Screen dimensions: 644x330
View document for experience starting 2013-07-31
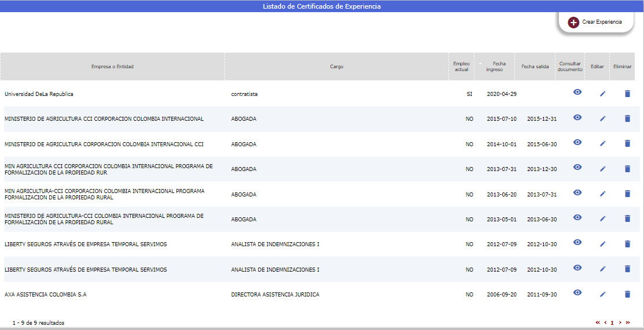coord(577,167)
